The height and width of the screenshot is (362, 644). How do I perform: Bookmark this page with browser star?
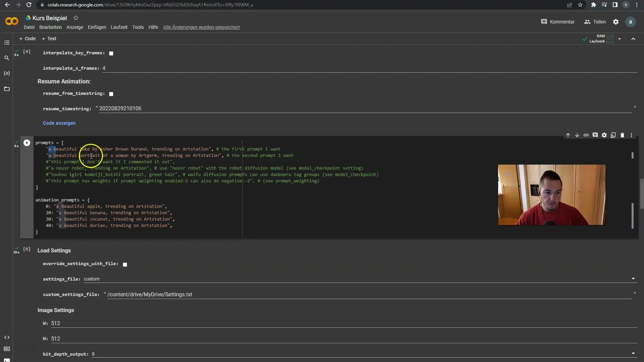coord(580,5)
